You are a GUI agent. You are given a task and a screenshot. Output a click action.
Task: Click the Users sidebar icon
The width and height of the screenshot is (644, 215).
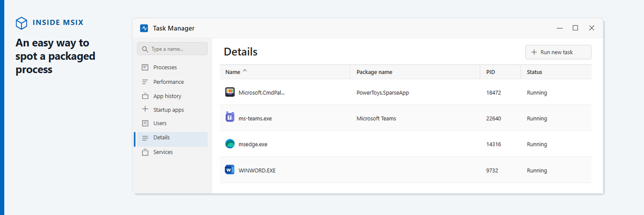[x=145, y=123]
